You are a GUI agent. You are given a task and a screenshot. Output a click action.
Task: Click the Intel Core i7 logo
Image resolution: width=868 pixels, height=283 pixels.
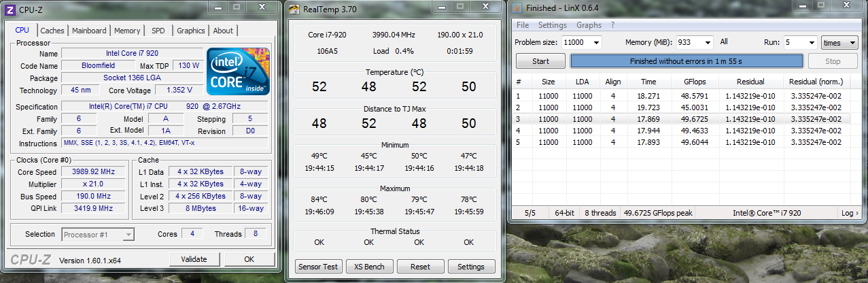click(x=238, y=71)
